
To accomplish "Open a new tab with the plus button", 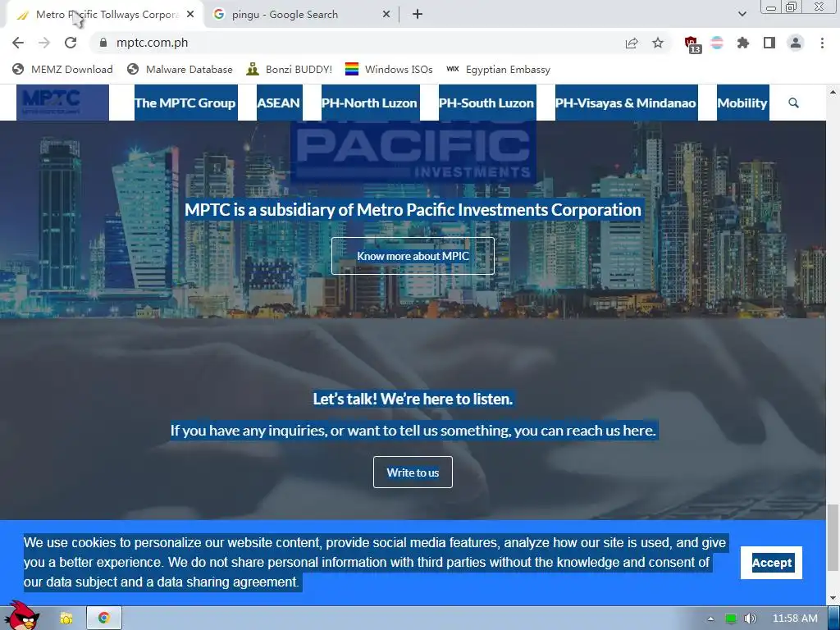I will point(418,15).
